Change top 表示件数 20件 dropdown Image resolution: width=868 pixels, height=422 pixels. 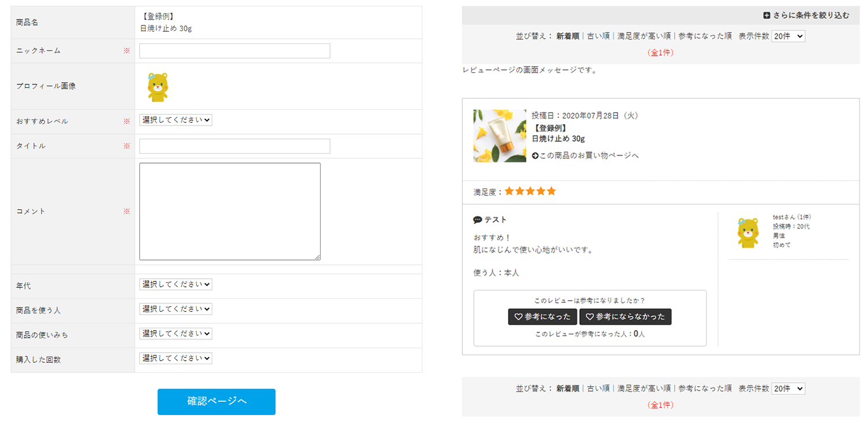click(x=788, y=36)
